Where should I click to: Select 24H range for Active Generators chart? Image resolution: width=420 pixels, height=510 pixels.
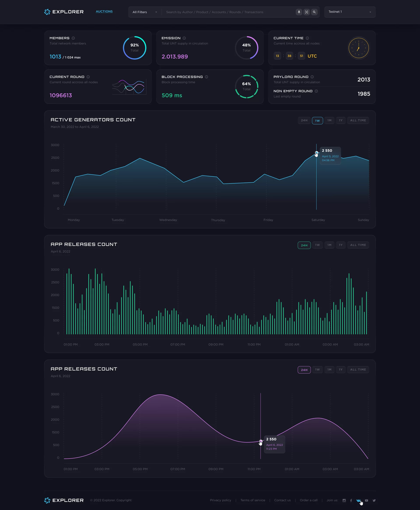click(x=304, y=120)
